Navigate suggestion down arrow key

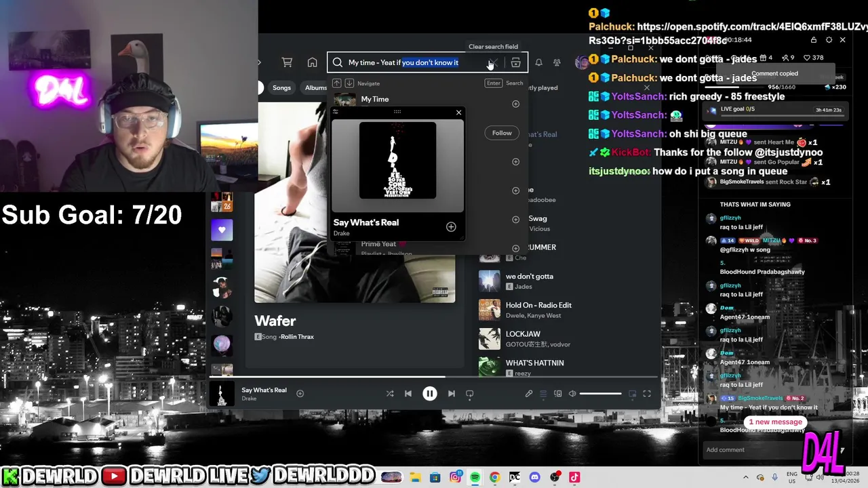pyautogui.click(x=349, y=83)
